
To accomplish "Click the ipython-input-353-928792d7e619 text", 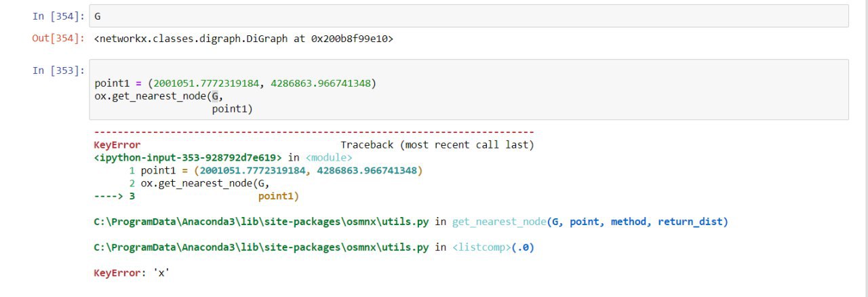I will 188,158.
